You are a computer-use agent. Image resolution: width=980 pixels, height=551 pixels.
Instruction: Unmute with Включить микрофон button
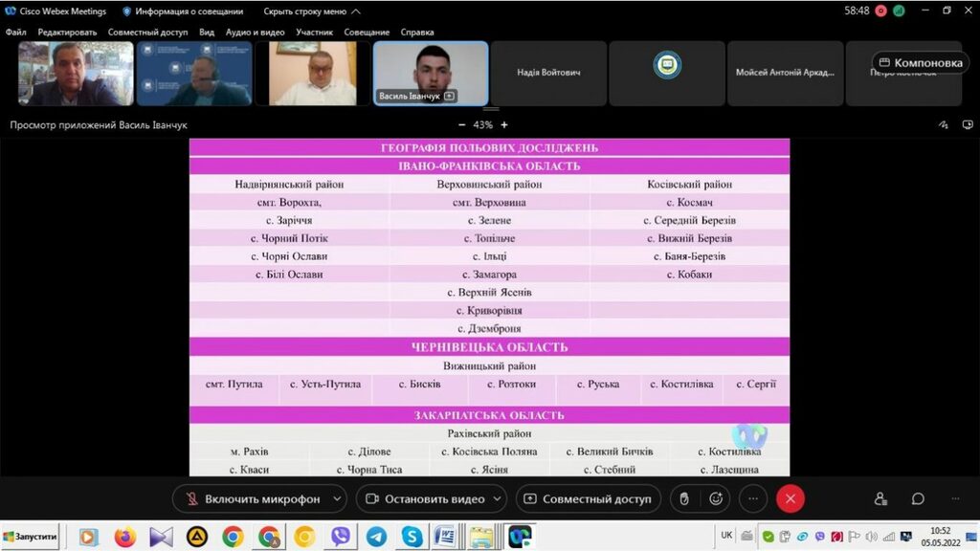point(251,498)
